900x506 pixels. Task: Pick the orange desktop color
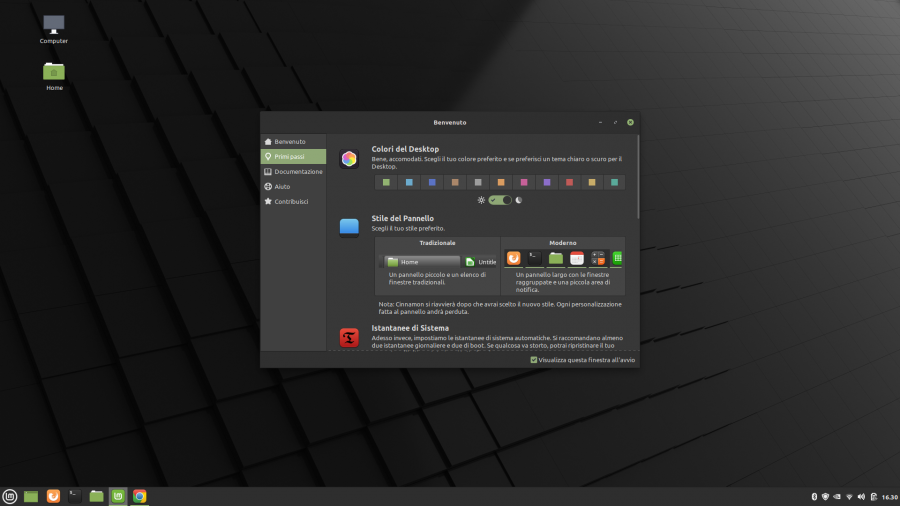(x=501, y=182)
